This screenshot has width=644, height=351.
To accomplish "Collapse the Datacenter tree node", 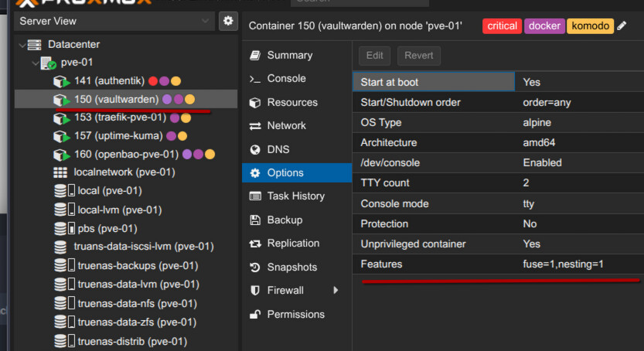I will (x=21, y=46).
